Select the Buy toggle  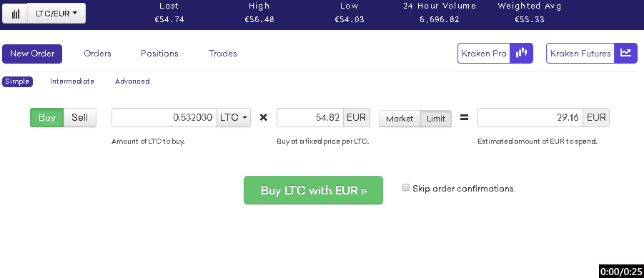(47, 117)
